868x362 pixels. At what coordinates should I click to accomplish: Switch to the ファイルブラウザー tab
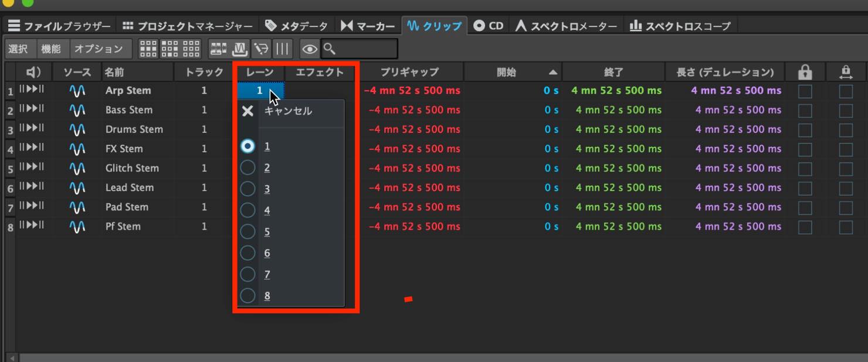[x=59, y=26]
